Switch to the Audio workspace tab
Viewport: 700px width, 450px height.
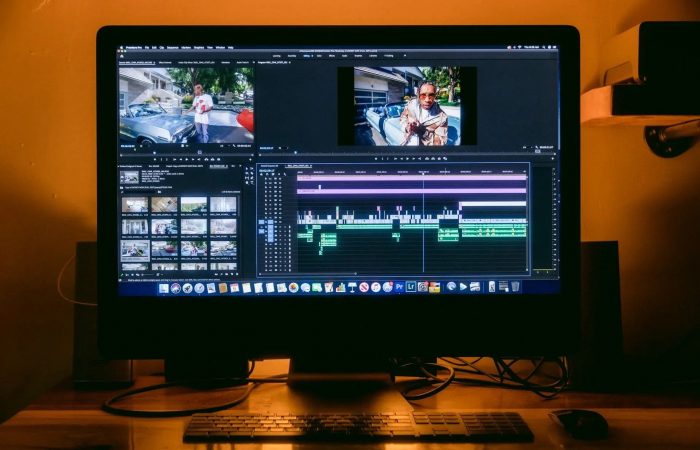coord(345,56)
